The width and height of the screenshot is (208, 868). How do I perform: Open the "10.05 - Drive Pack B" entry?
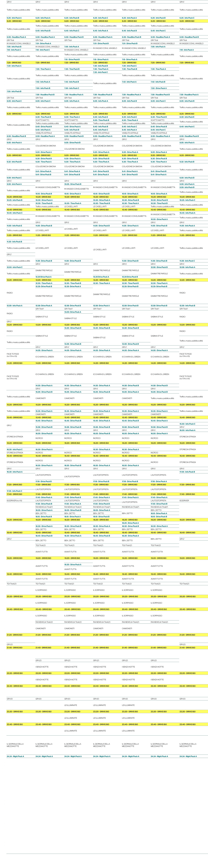point(72,184)
